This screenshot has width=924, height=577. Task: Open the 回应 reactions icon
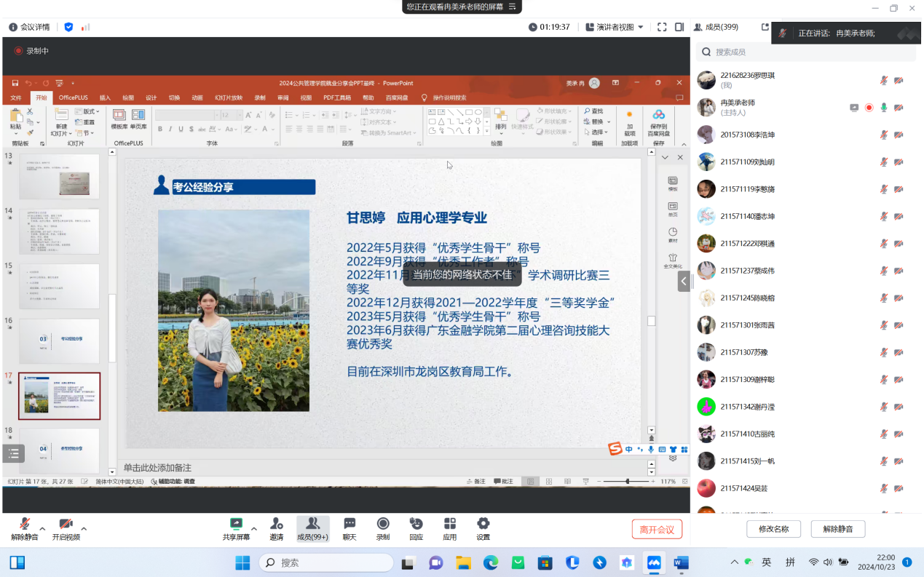coord(416,528)
